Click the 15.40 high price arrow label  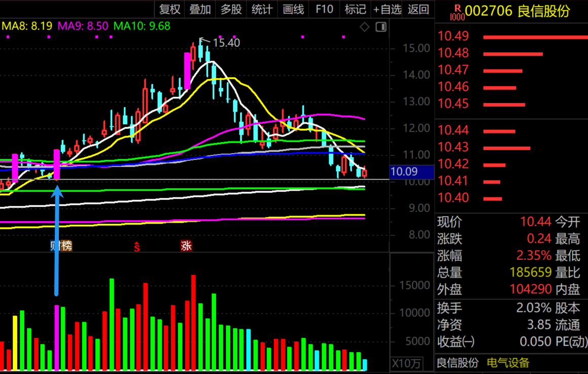221,42
